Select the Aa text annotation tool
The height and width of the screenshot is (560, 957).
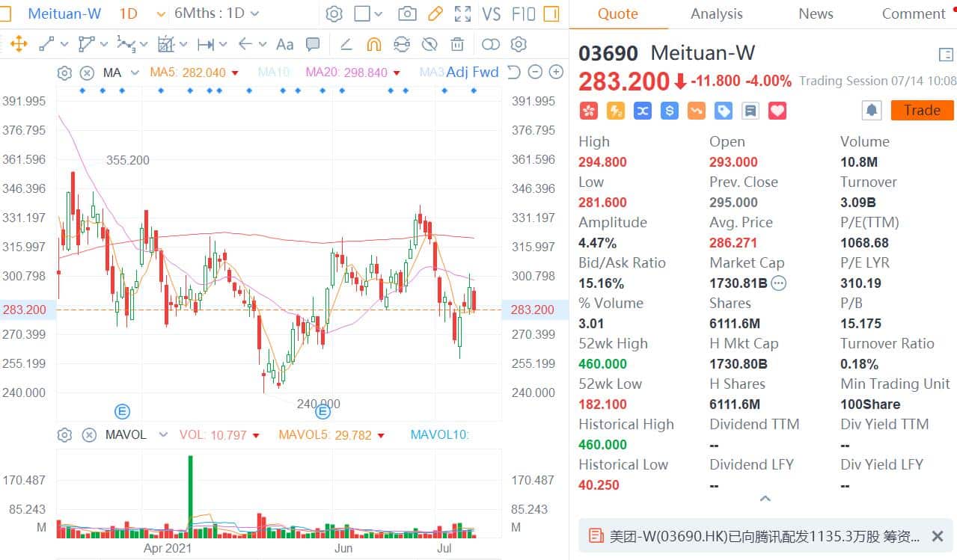(x=284, y=44)
